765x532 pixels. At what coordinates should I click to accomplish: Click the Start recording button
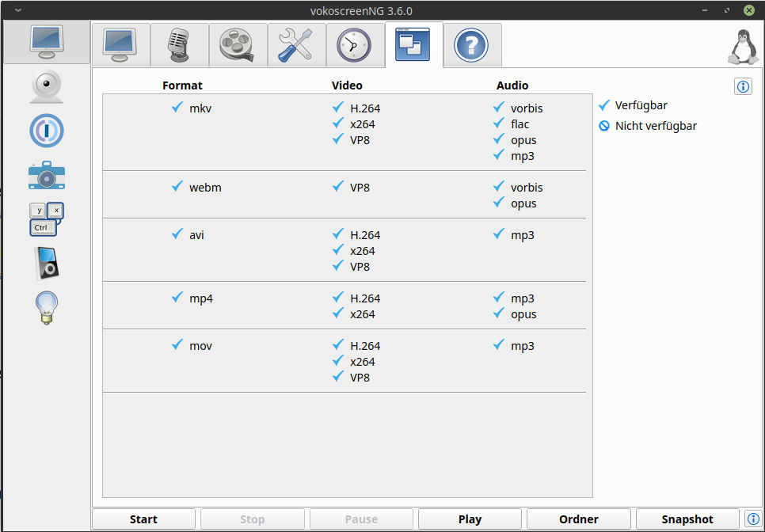click(x=143, y=519)
